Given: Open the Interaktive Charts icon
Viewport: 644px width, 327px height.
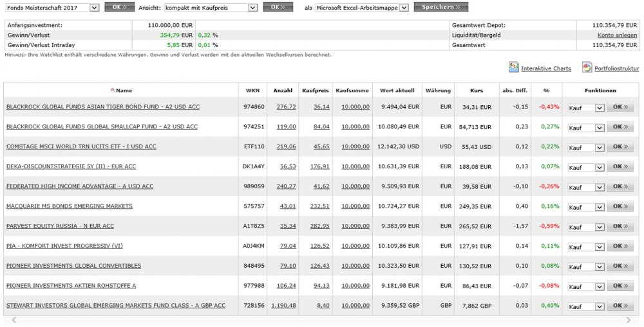Looking at the screenshot, I should pos(513,67).
